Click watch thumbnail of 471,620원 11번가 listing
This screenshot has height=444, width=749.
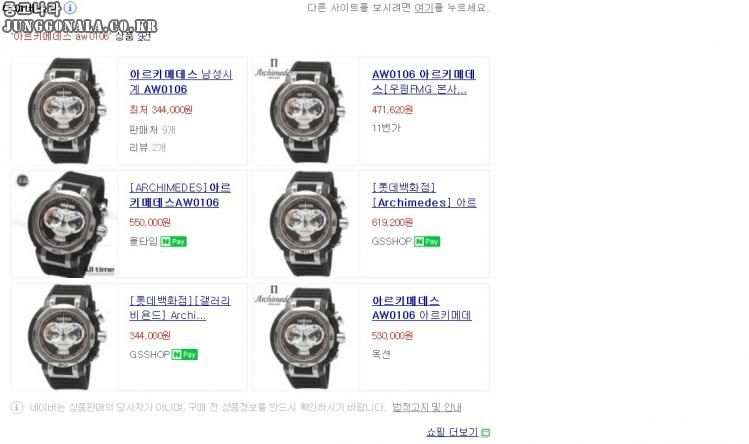[x=306, y=111]
